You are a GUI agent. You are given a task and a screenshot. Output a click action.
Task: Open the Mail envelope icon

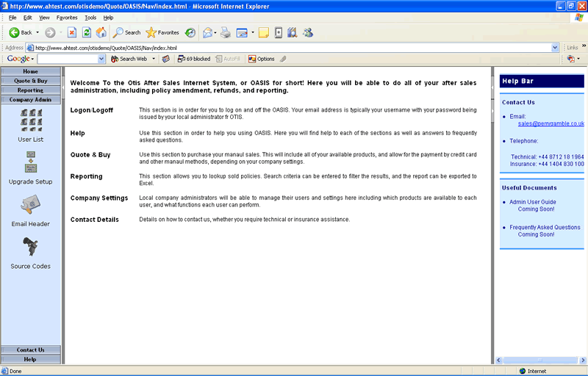point(207,32)
